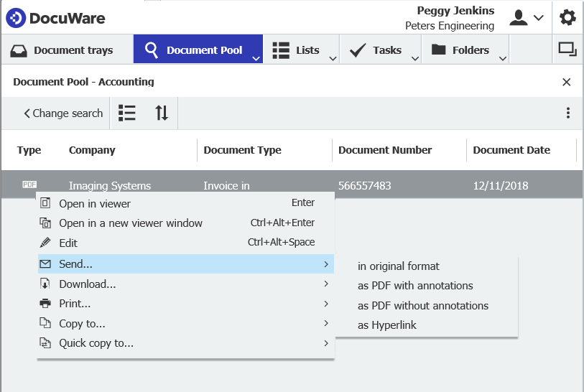Viewport: 584px width, 392px height.
Task: Click the Download... context menu entry
Action: click(x=88, y=284)
